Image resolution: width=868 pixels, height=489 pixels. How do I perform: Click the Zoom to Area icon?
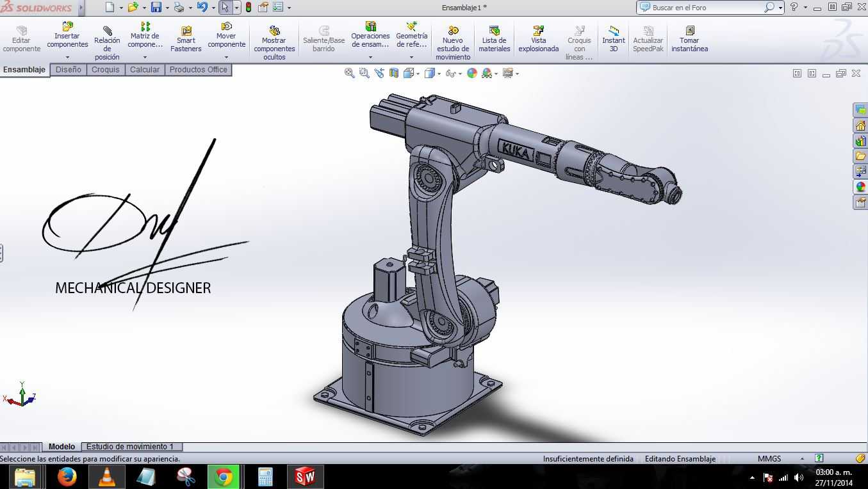pyautogui.click(x=364, y=73)
